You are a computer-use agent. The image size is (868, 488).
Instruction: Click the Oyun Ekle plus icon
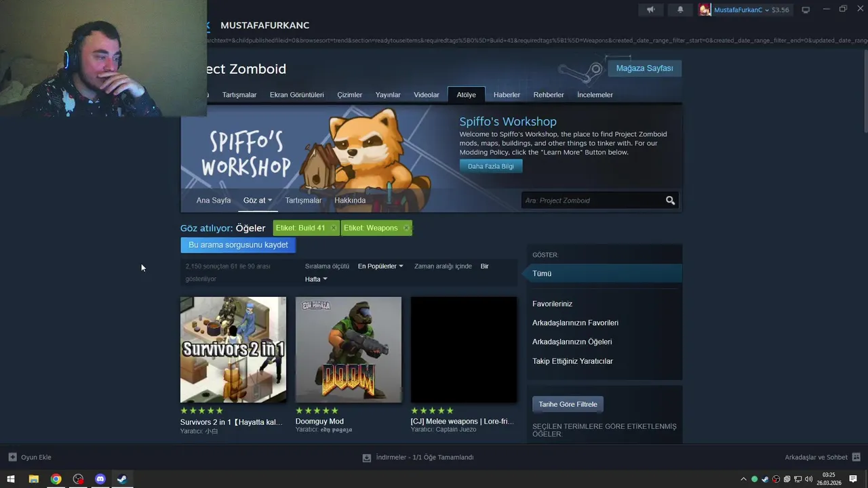tap(12, 457)
